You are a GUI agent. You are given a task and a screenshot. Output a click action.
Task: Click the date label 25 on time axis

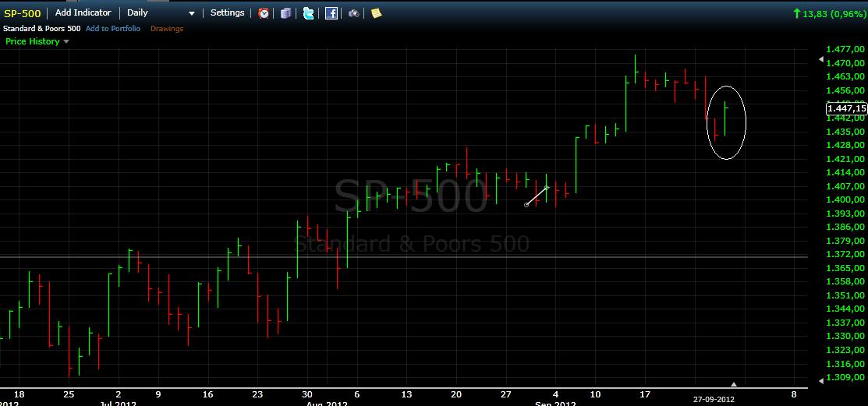(x=69, y=394)
